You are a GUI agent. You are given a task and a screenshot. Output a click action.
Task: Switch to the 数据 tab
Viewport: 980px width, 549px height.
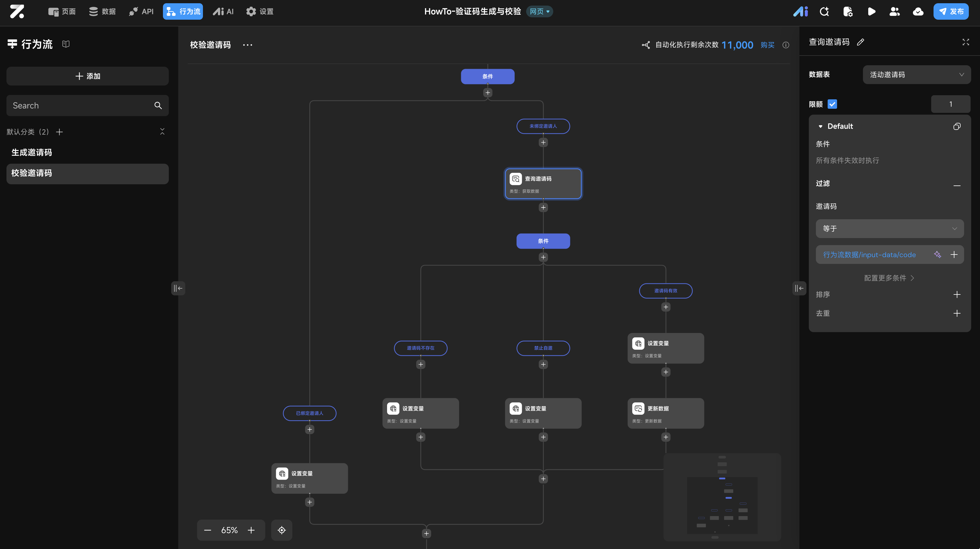(x=102, y=11)
